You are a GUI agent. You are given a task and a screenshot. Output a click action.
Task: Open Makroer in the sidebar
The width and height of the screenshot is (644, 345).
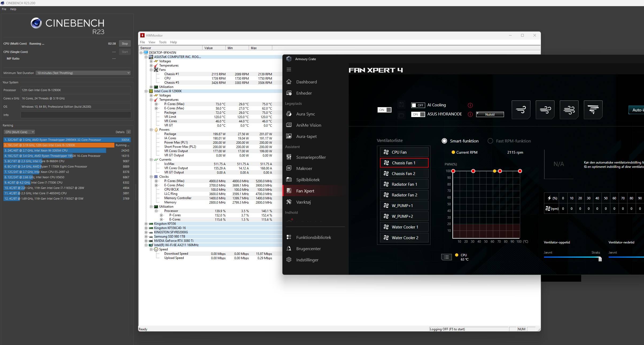pos(304,168)
